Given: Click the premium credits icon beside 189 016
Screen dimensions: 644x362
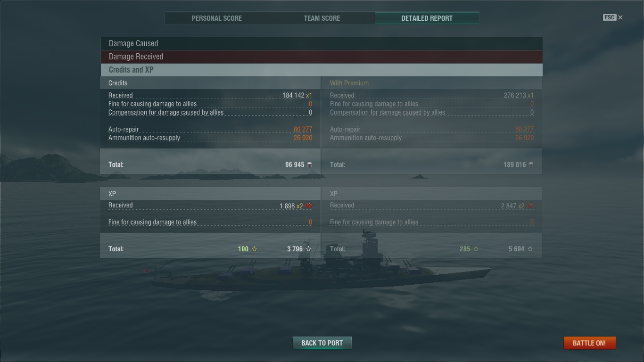Looking at the screenshot, I should click(531, 165).
